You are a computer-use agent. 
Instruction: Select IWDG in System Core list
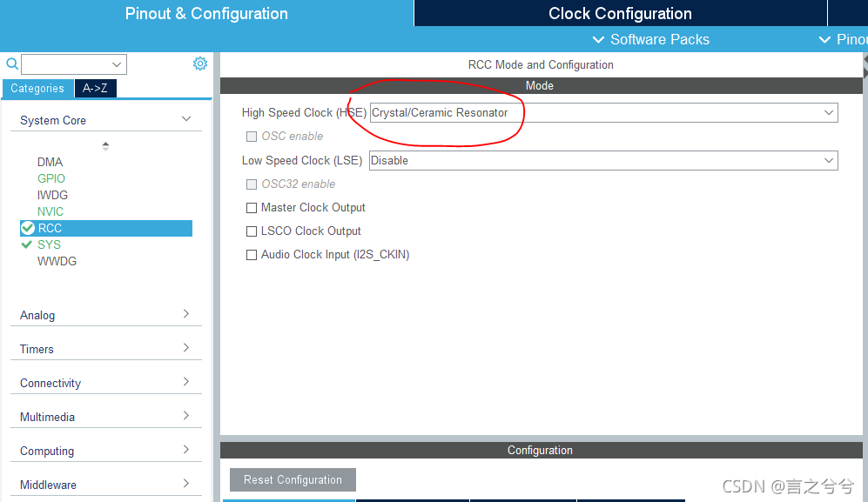[x=52, y=196]
